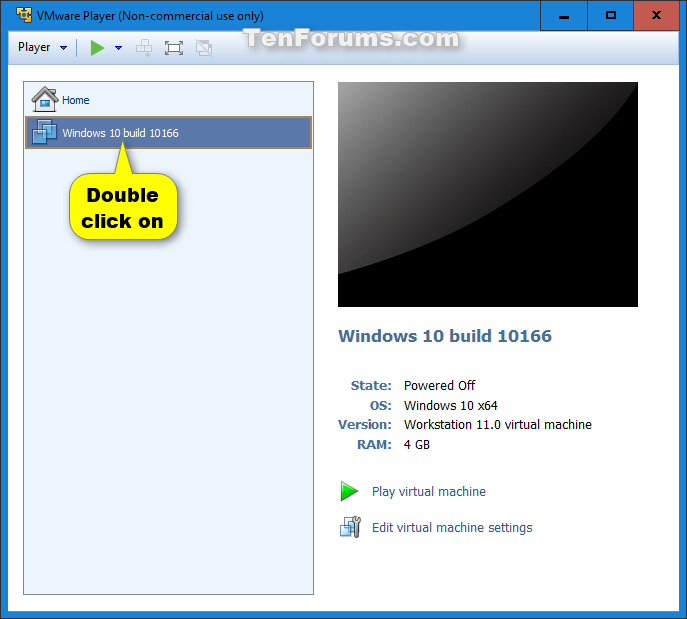Image resolution: width=687 pixels, height=619 pixels.
Task: Click the Home house icon
Action: click(44, 99)
